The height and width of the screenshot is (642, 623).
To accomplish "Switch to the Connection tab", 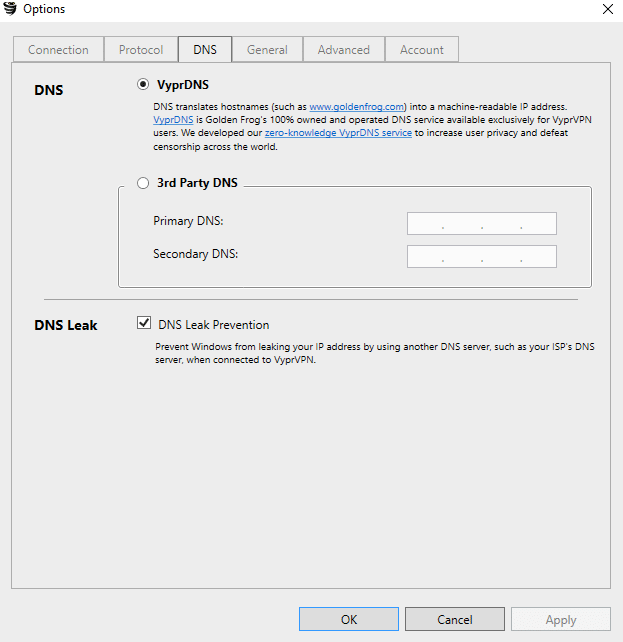I will 58,50.
